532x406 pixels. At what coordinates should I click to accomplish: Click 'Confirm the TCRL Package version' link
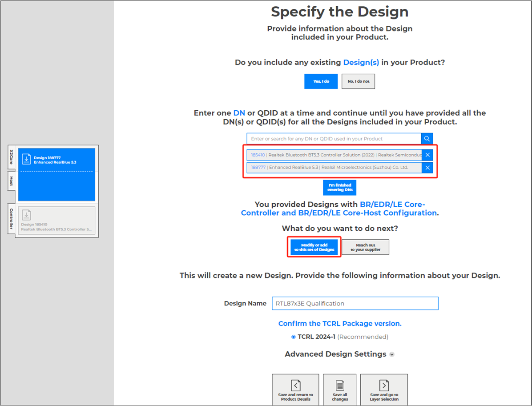(x=340, y=324)
